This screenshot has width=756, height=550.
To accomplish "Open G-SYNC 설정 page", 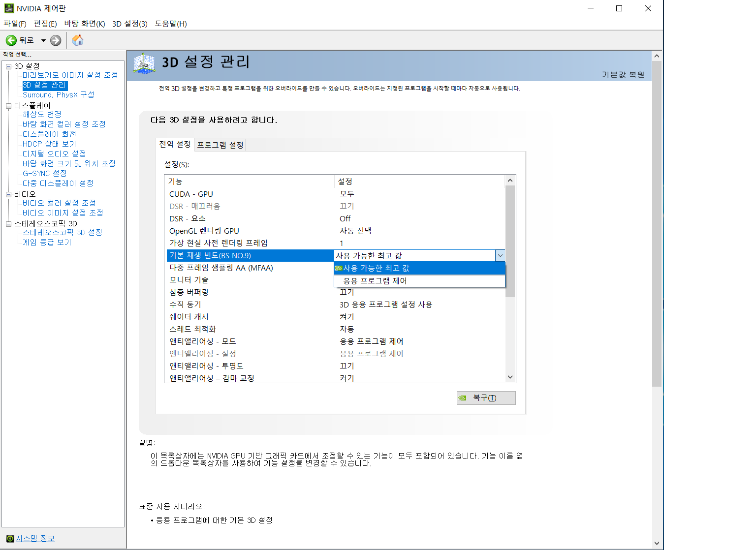I will pos(45,173).
